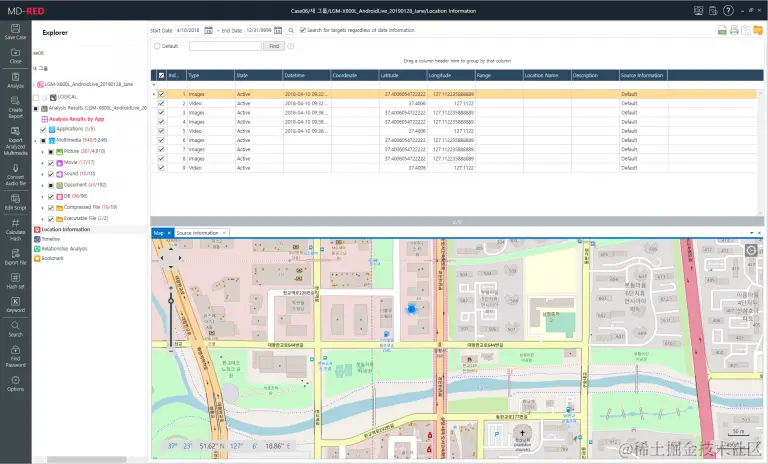The width and height of the screenshot is (768, 464).
Task: Click the Save Case sidebar icon
Action: tap(15, 32)
